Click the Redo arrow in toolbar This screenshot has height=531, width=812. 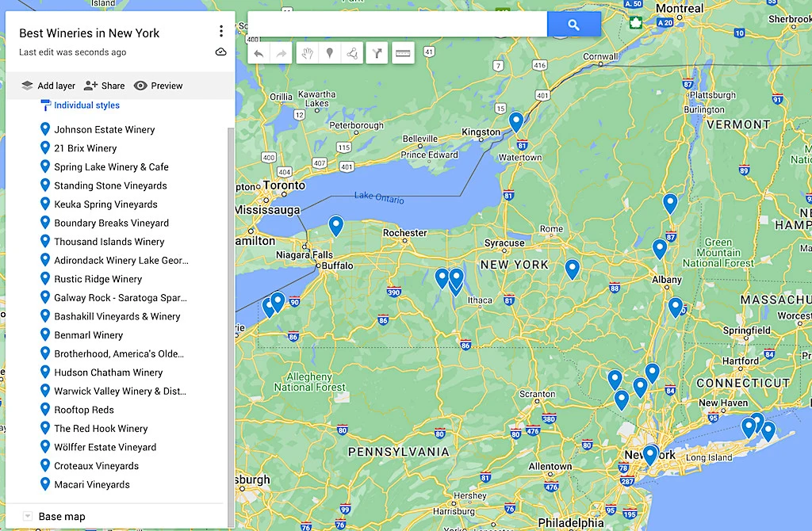[282, 53]
